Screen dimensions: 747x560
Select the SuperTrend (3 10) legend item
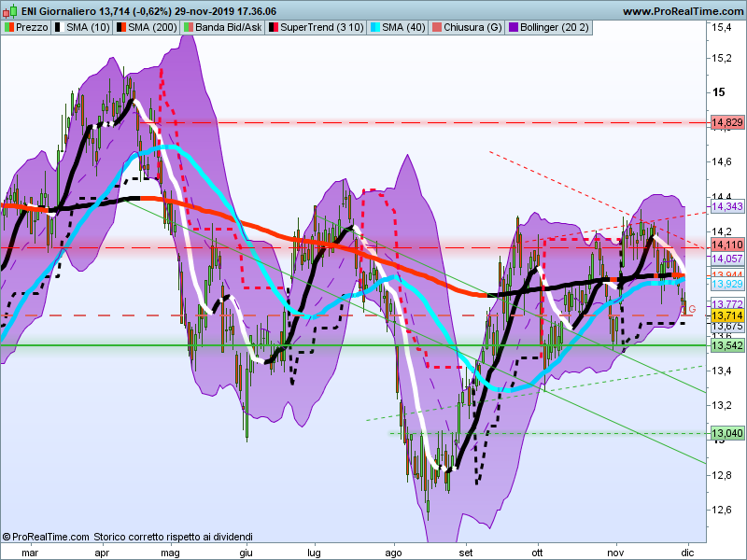click(x=317, y=28)
